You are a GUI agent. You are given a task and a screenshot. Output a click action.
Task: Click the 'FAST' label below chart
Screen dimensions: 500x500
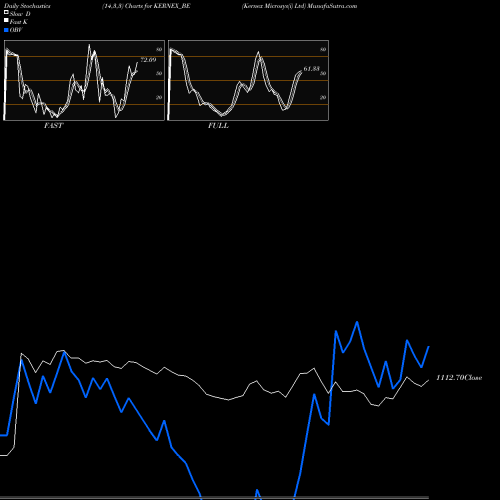pyautogui.click(x=54, y=126)
